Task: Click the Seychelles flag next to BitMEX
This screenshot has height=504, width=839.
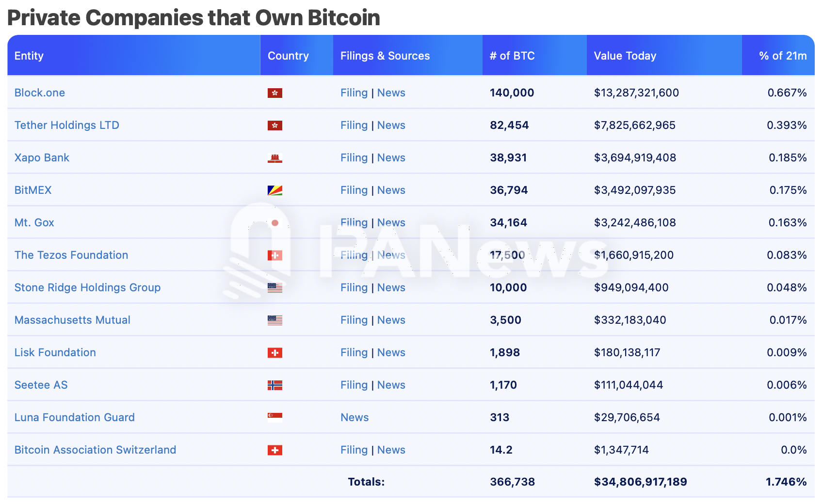Action: 274,190
